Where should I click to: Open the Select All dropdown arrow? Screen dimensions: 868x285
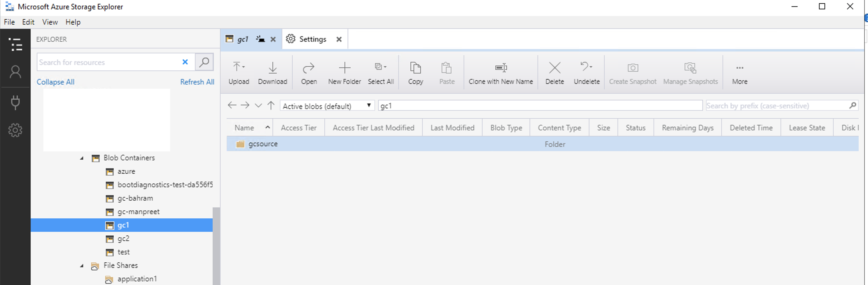click(x=386, y=66)
